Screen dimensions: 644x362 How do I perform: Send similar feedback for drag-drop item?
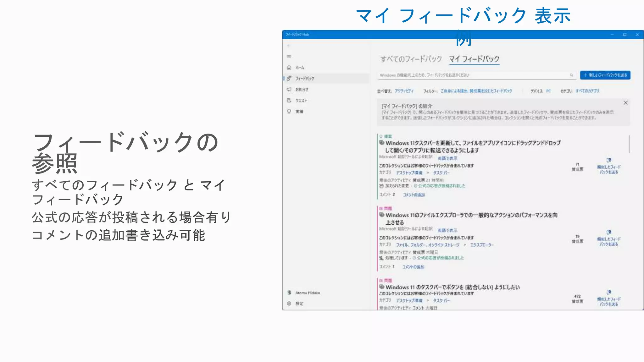pyautogui.click(x=609, y=166)
